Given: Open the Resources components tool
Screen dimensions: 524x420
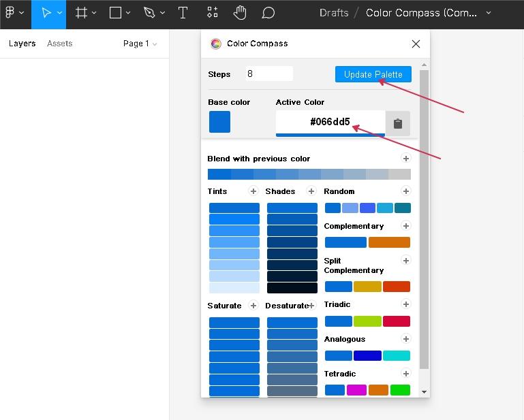Looking at the screenshot, I should point(213,13).
